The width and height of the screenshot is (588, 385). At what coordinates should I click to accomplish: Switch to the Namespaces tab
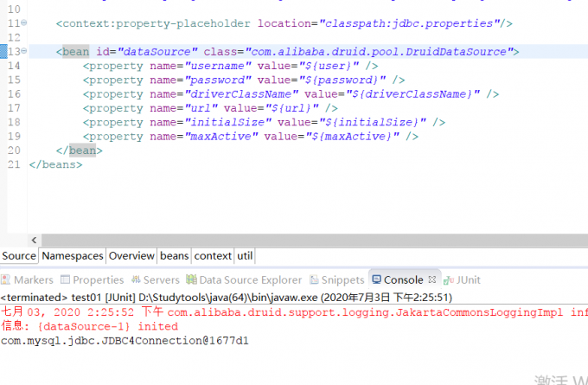[x=73, y=256]
